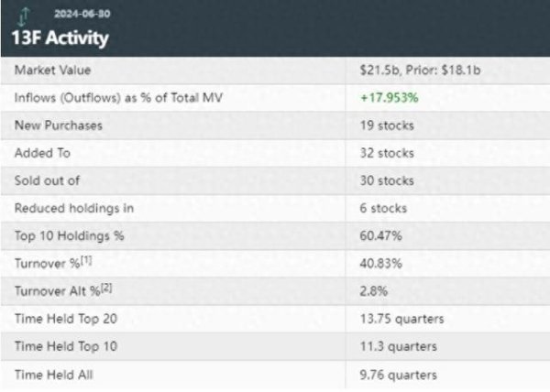The image size is (550, 392).
Task: Select the 19 stocks value
Action: (x=387, y=125)
